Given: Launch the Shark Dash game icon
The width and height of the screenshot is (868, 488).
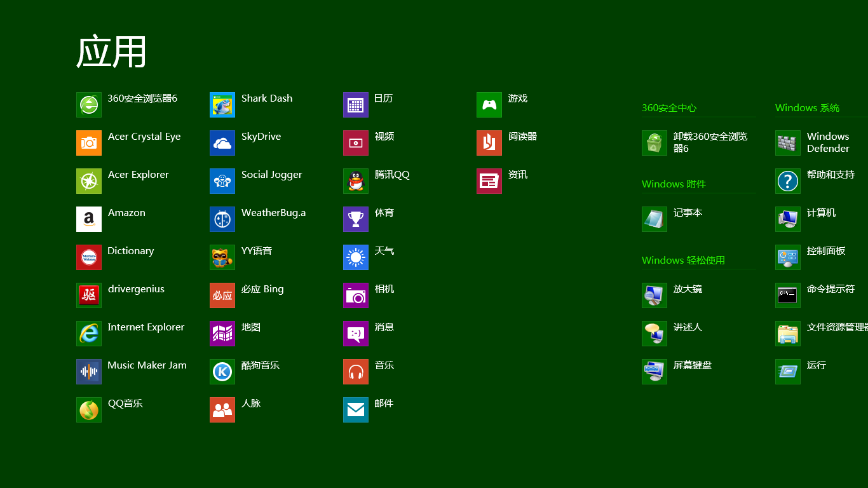Looking at the screenshot, I should [222, 105].
